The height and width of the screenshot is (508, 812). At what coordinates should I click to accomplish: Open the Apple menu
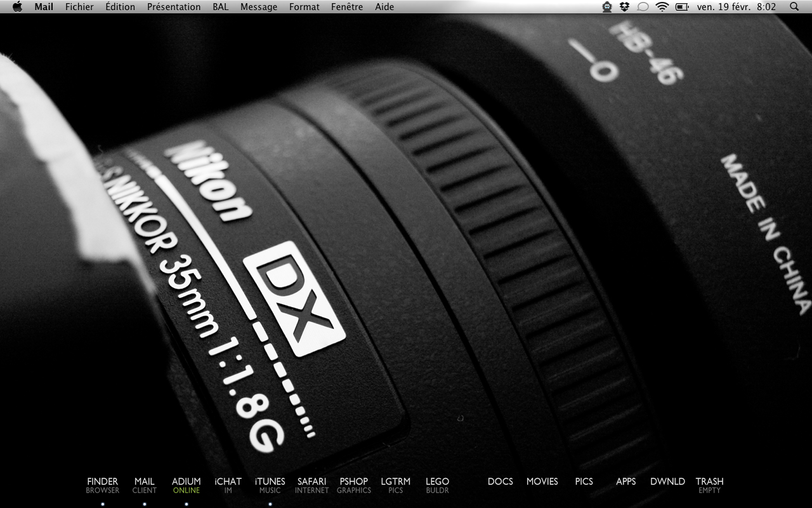17,7
